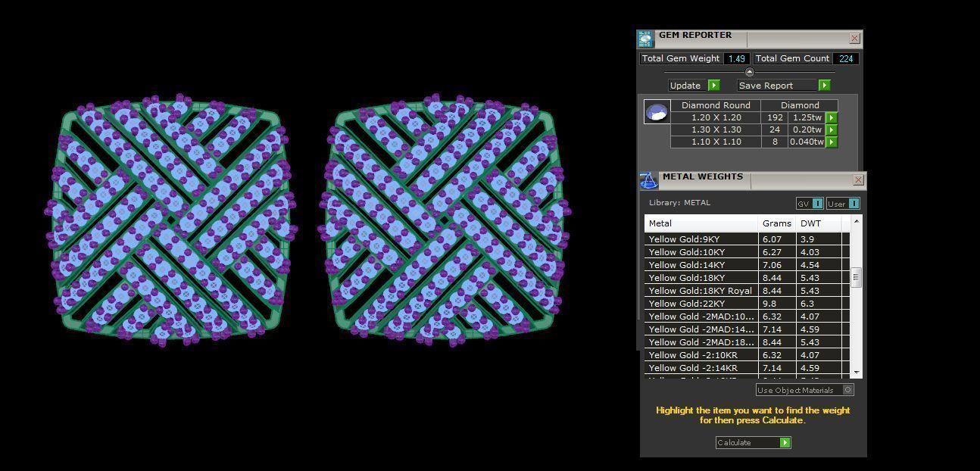Click the Metal Weights flask icon

click(x=648, y=180)
